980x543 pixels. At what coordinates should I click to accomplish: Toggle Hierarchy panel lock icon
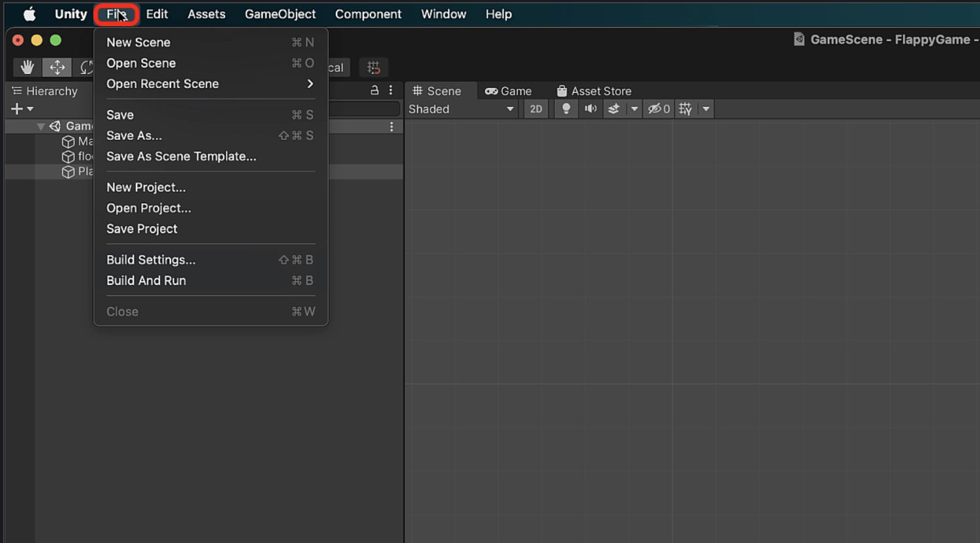(374, 90)
